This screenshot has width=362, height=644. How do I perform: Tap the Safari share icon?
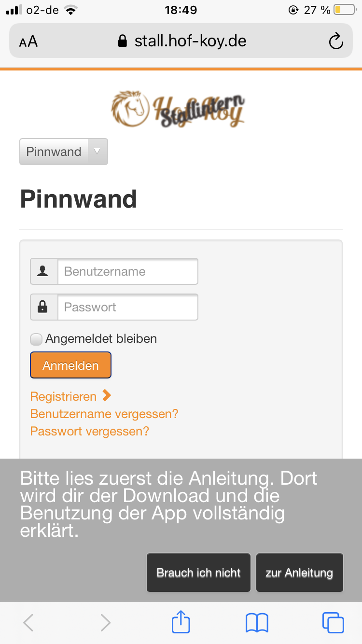(x=181, y=622)
